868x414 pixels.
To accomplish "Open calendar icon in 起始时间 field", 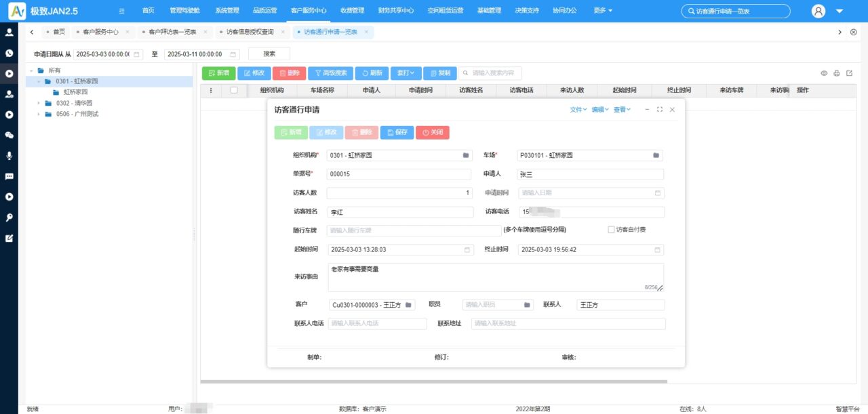I will tap(467, 249).
